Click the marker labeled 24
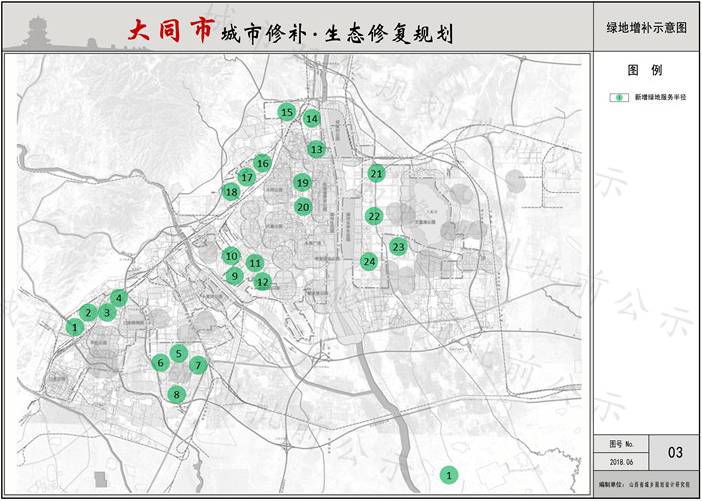The image size is (702, 501). click(x=369, y=261)
